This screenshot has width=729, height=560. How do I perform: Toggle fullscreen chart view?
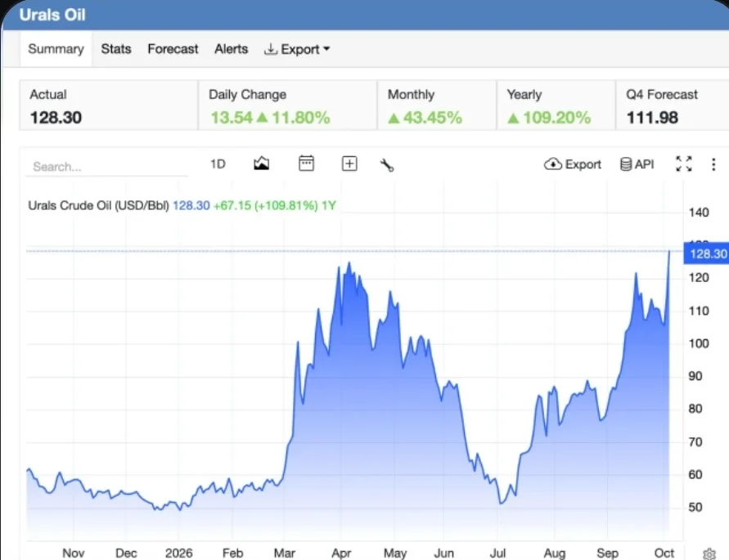tap(683, 164)
